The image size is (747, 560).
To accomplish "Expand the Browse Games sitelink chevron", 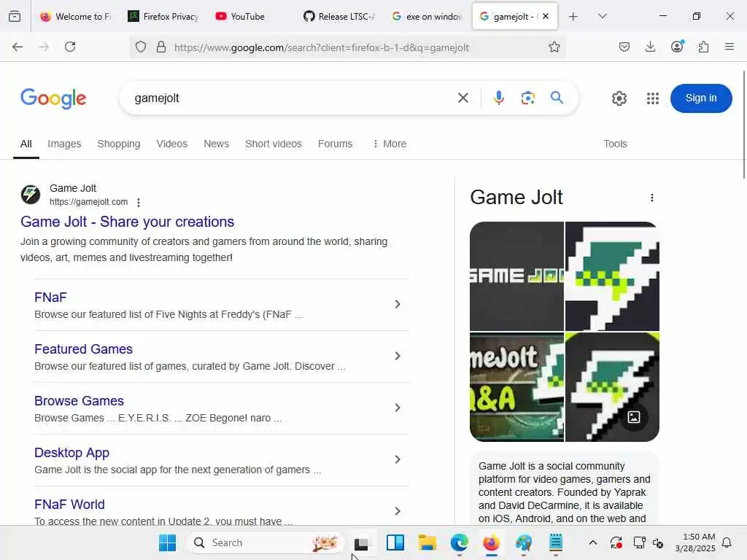I will point(398,408).
